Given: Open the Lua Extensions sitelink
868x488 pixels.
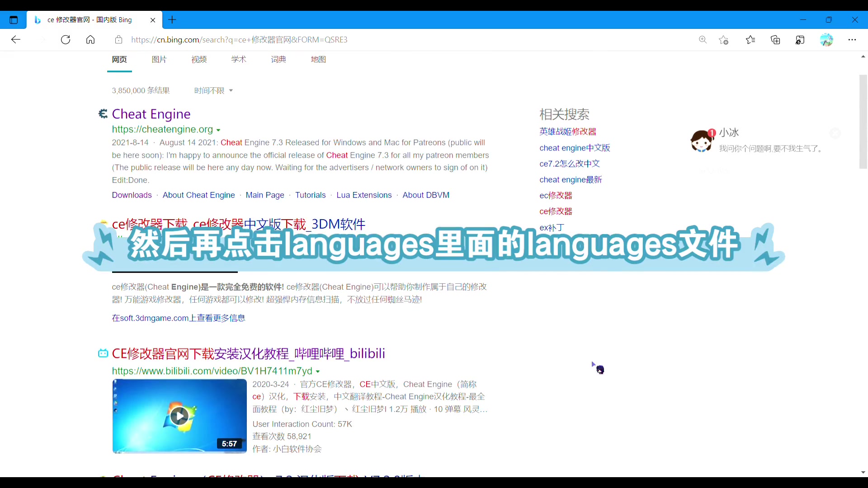Looking at the screenshot, I should point(364,195).
